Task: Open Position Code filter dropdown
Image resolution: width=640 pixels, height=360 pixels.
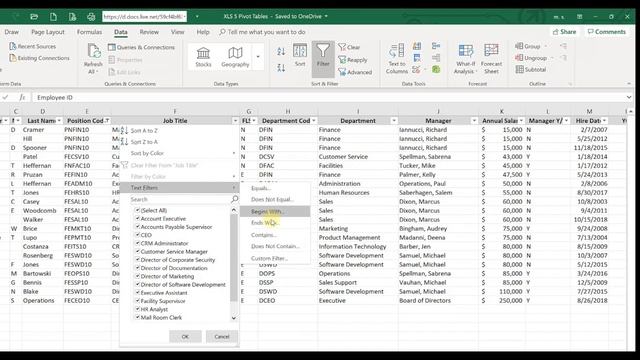Action: tap(107, 121)
